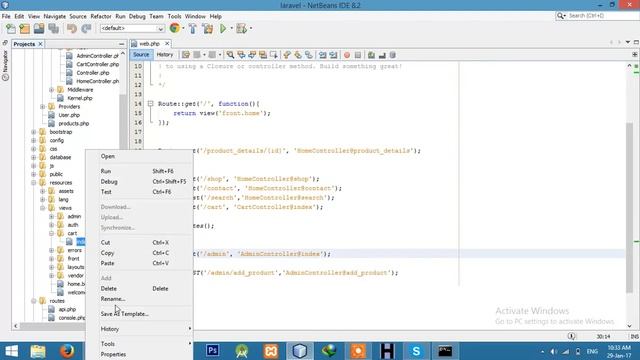
Task: Choose Rename... in the context menu
Action: tap(139, 299)
